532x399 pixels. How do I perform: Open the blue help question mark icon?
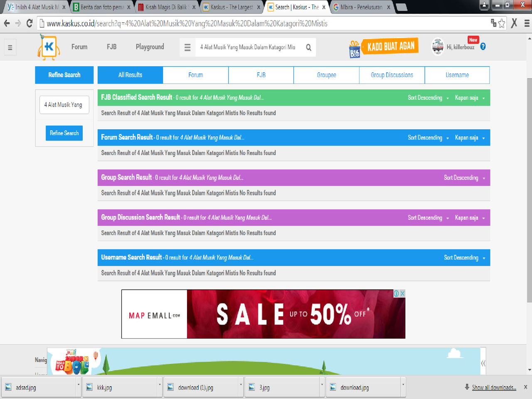coord(483,47)
